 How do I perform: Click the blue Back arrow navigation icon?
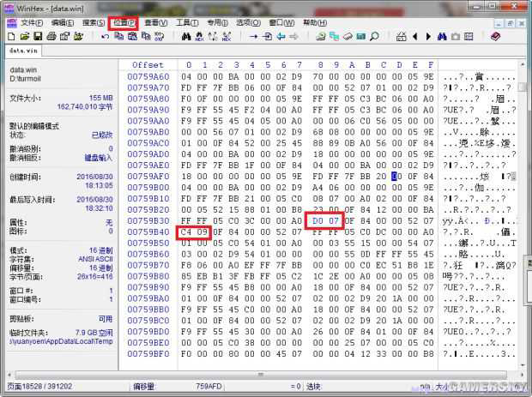pos(281,37)
